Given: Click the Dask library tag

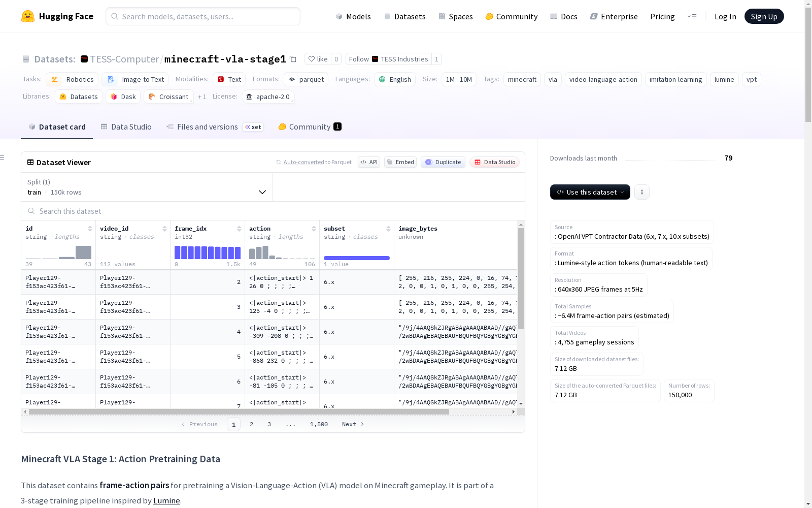Looking at the screenshot, I should tap(123, 97).
